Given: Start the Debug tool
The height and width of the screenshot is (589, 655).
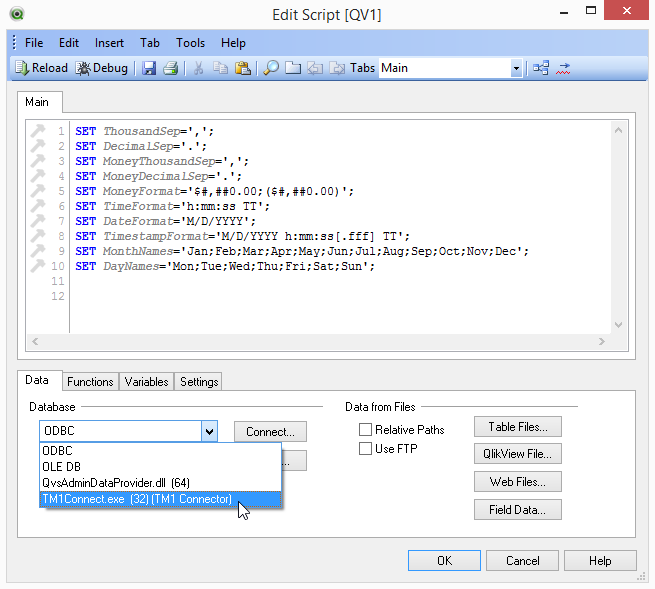Looking at the screenshot, I should click(x=102, y=68).
